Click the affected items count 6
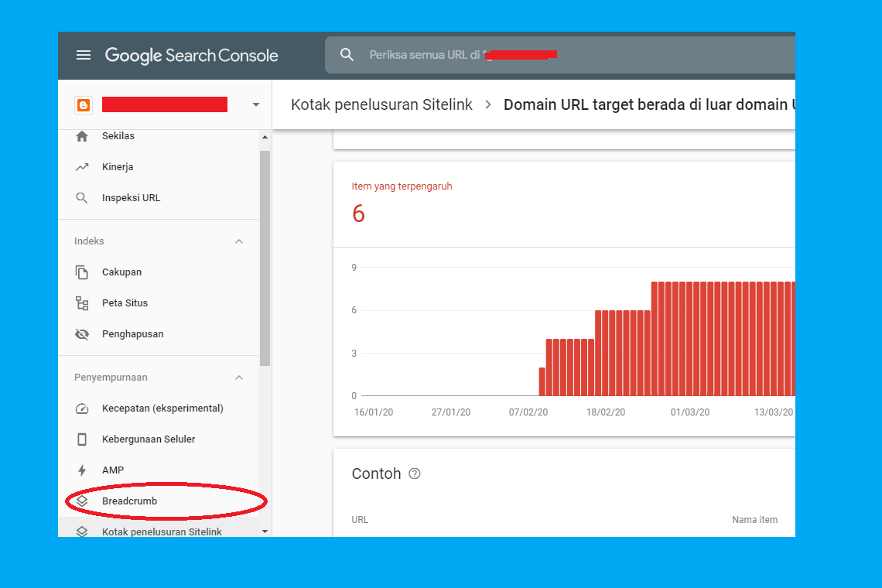The height and width of the screenshot is (588, 882). click(x=358, y=214)
